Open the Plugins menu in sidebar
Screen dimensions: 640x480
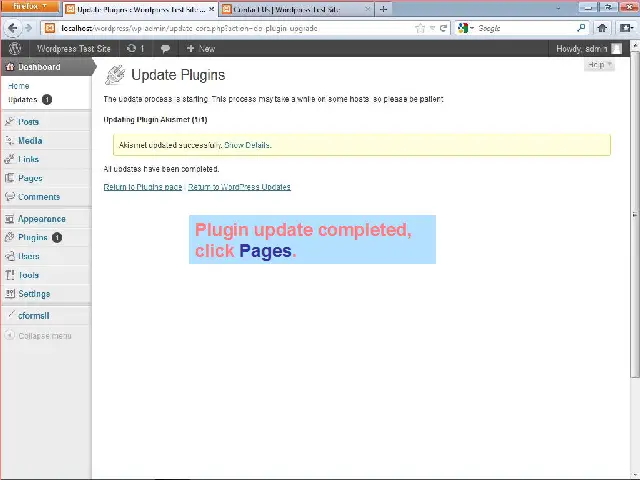pyautogui.click(x=33, y=238)
